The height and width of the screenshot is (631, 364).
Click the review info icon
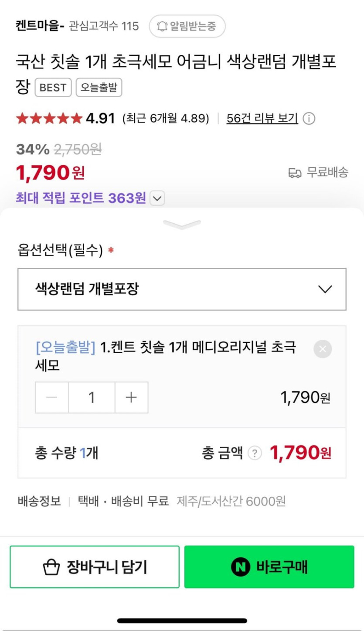[x=309, y=119]
